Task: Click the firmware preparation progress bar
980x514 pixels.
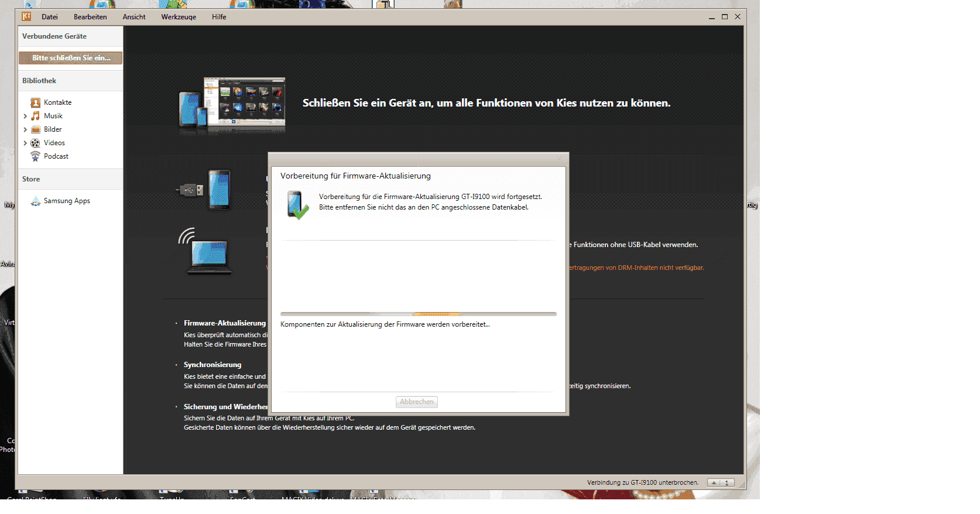Action: 419,314
